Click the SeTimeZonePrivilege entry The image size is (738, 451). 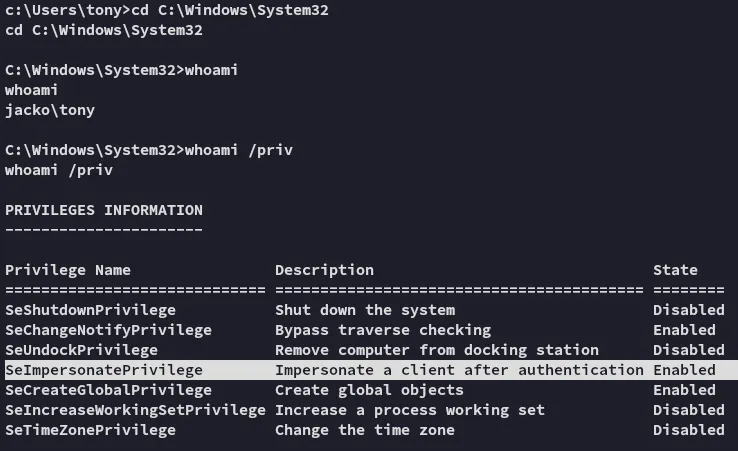pos(90,430)
